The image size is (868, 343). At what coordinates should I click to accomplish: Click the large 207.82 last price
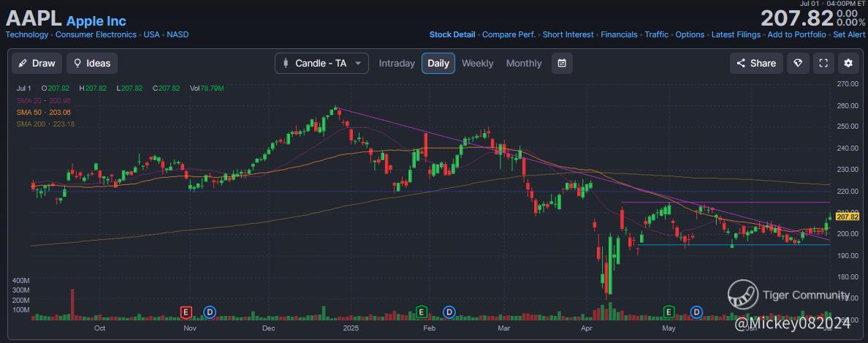796,18
